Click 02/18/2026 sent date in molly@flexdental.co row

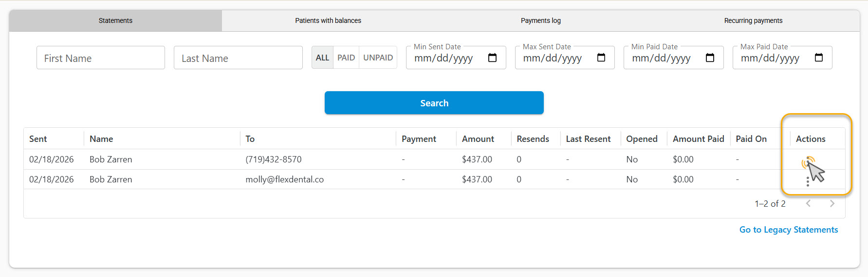[x=51, y=179]
